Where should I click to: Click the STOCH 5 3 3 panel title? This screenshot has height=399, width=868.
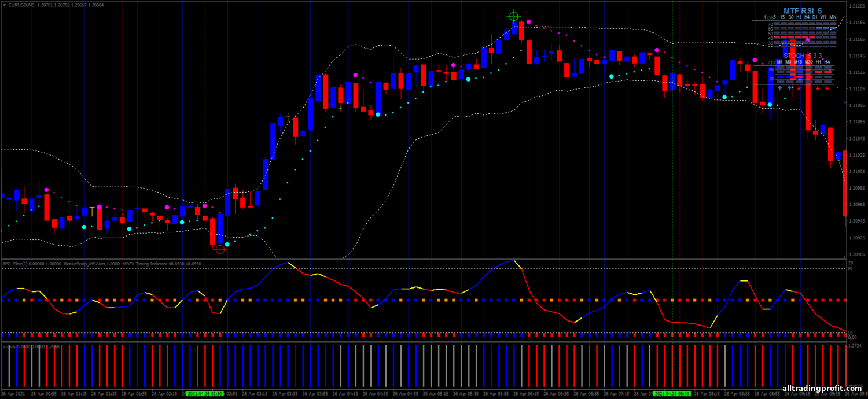pyautogui.click(x=803, y=56)
